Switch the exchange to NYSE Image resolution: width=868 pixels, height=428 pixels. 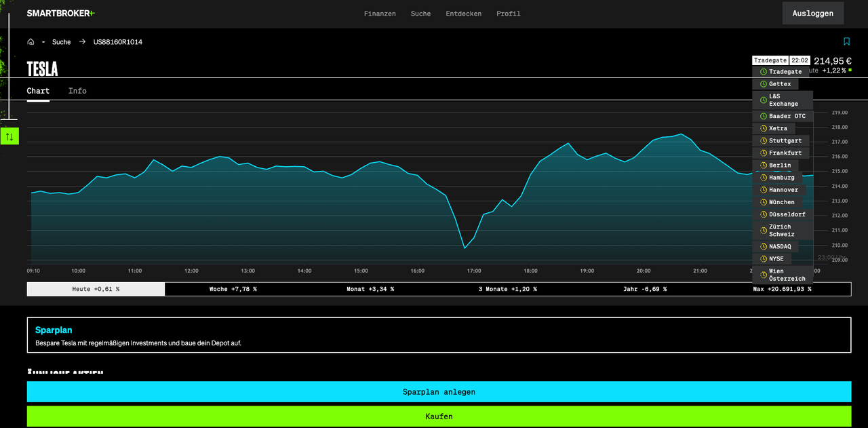[772, 258]
